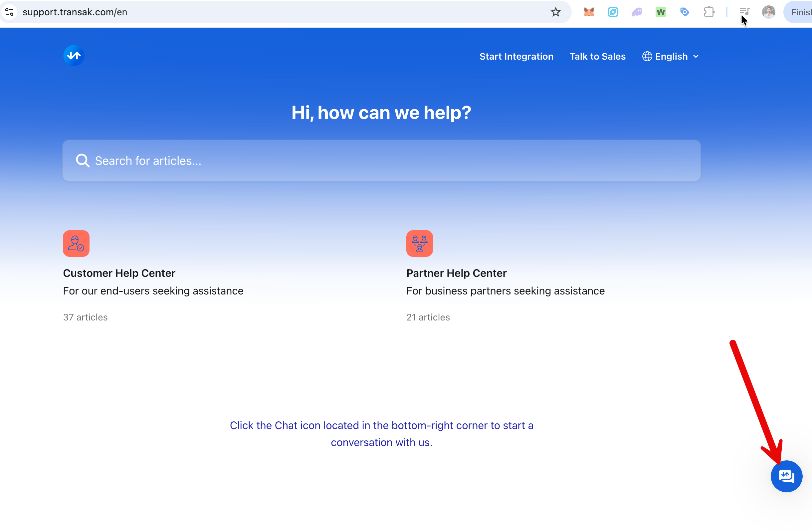
Task: Click the Transak logo
Action: tap(74, 56)
